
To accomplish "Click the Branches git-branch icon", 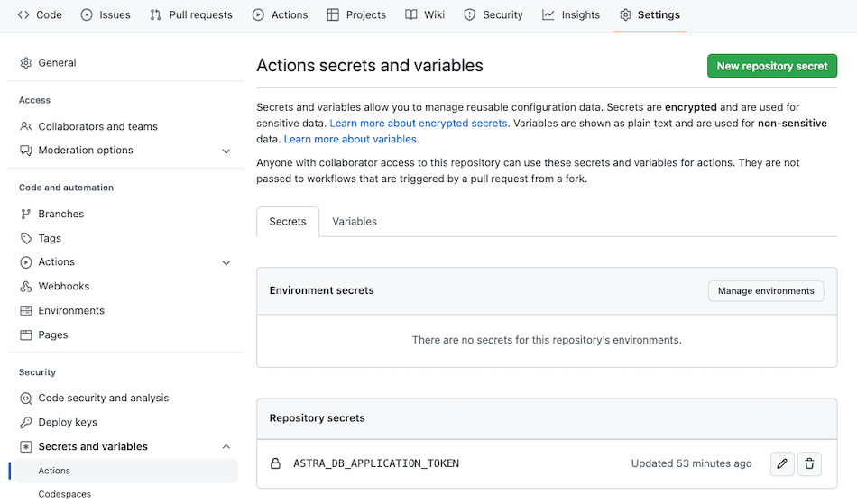I will click(25, 214).
